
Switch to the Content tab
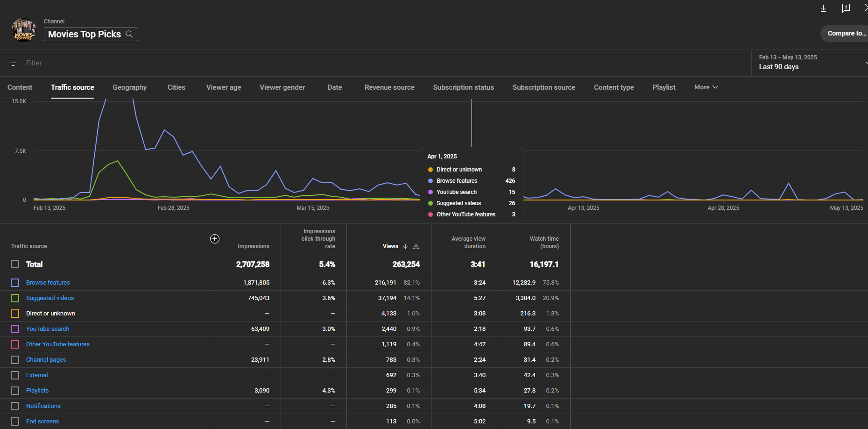click(x=20, y=87)
